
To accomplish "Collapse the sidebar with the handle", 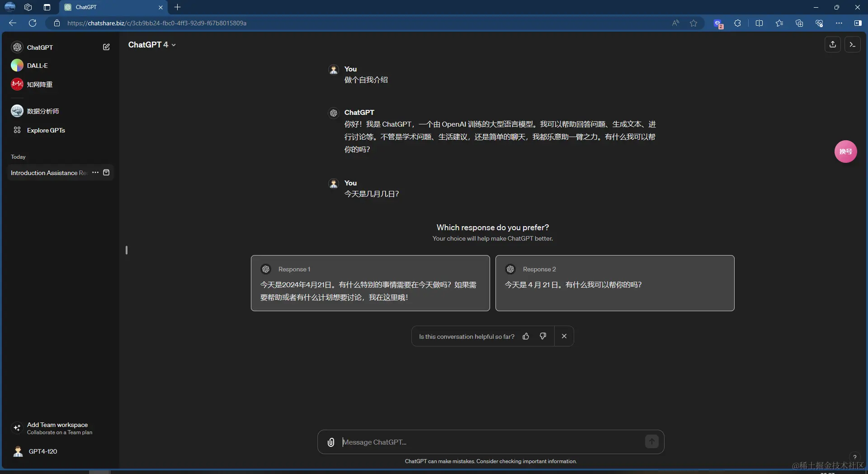I will tap(127, 250).
